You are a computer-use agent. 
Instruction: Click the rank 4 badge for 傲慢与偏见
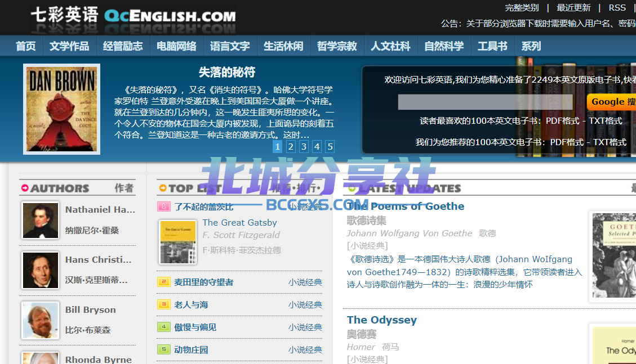tap(164, 327)
